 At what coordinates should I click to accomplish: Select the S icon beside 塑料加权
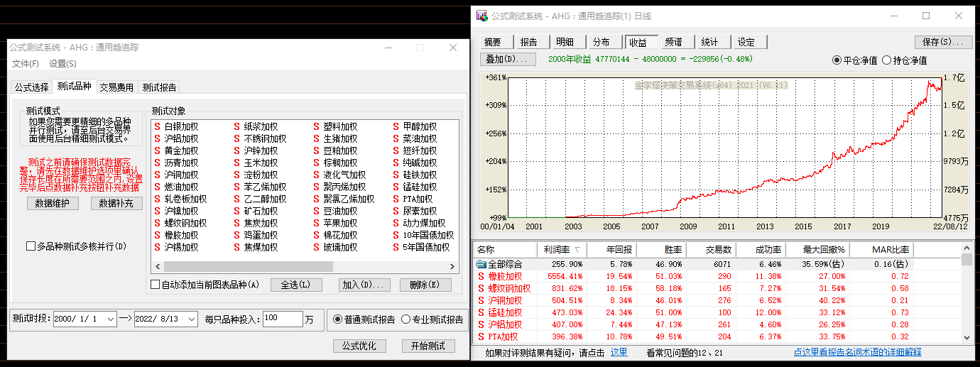pos(317,127)
